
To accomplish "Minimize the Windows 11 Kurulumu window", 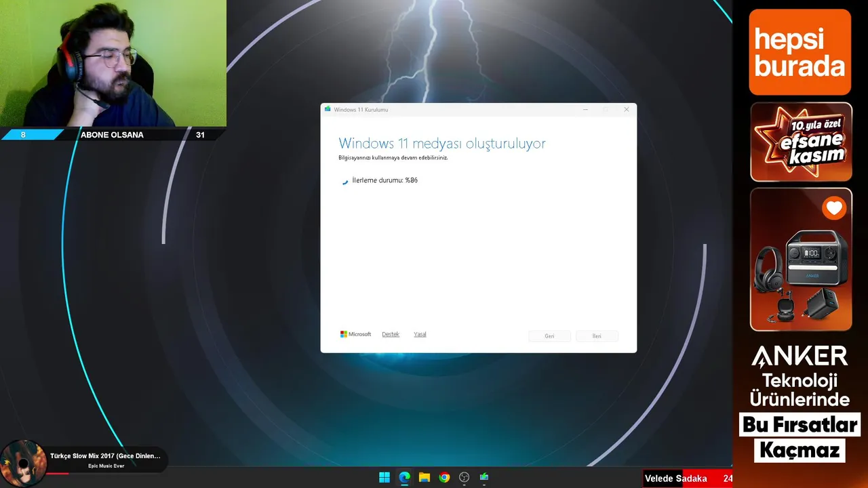I will (x=585, y=109).
